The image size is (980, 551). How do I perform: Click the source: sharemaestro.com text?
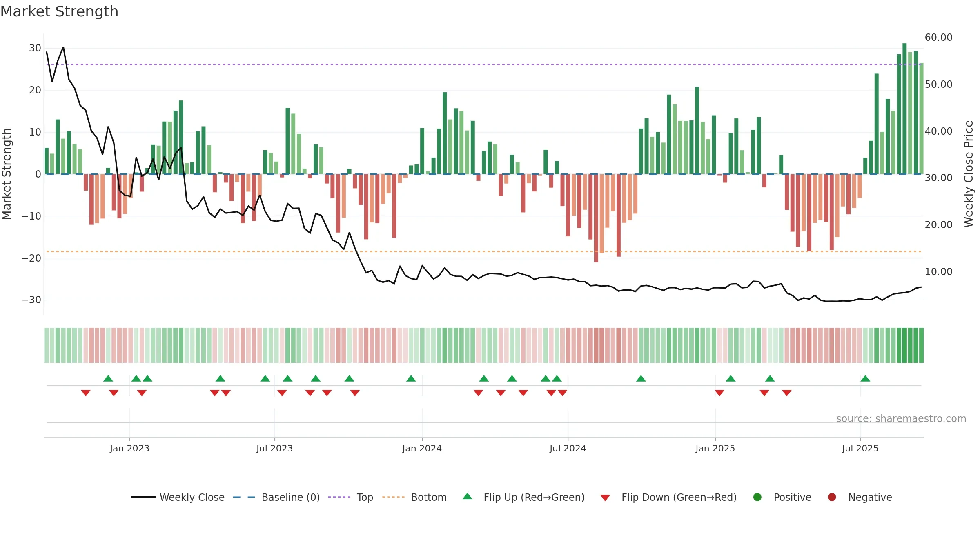coord(901,418)
